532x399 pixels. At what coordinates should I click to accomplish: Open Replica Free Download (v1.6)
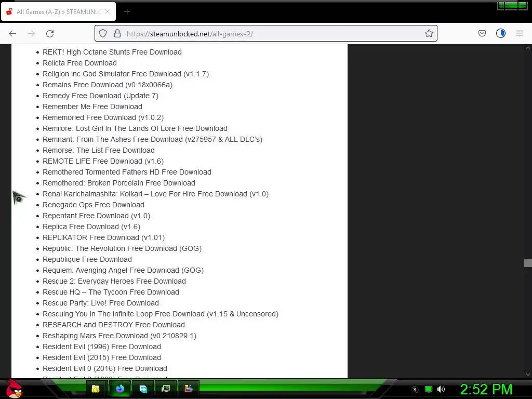click(91, 227)
